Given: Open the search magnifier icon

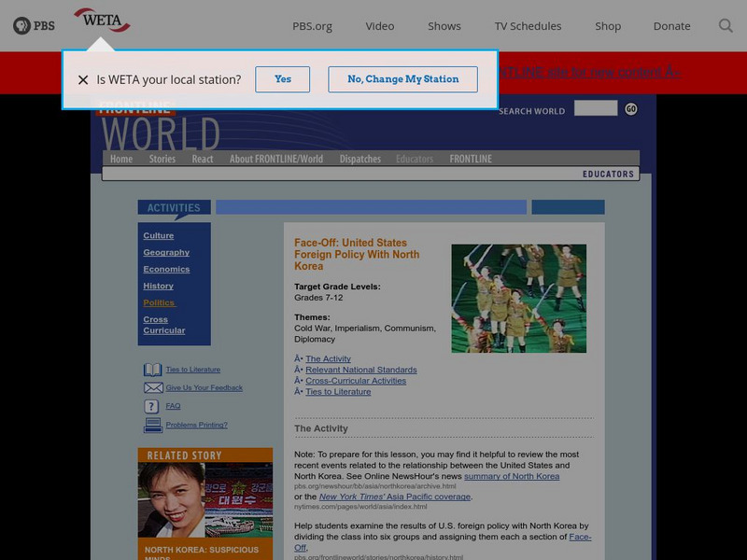Looking at the screenshot, I should (x=726, y=26).
